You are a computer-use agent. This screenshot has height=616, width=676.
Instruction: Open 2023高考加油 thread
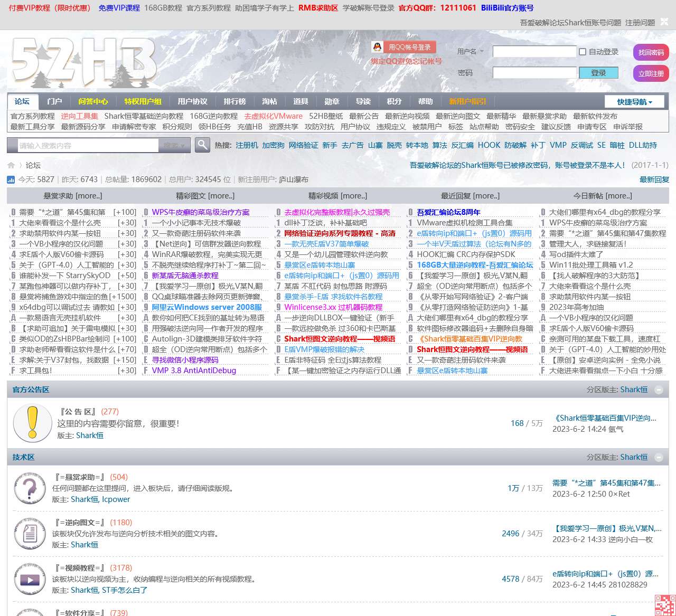point(576,307)
